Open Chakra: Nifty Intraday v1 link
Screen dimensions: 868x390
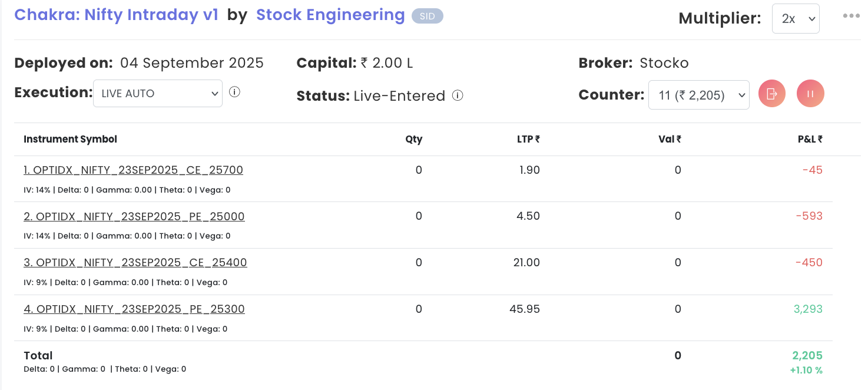[x=117, y=15]
